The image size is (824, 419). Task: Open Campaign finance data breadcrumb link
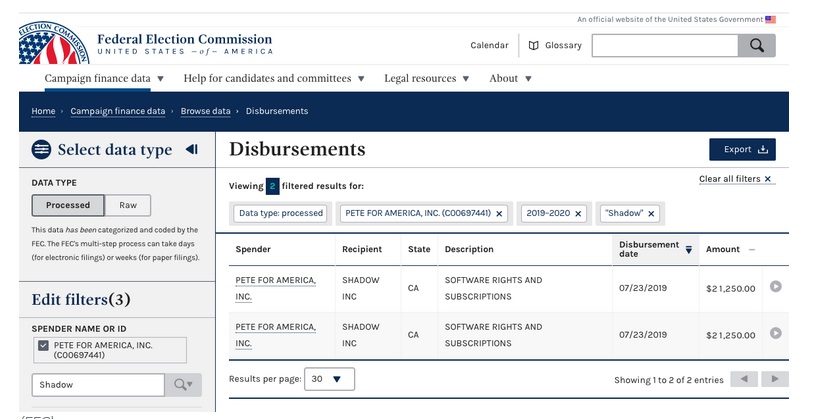(118, 111)
